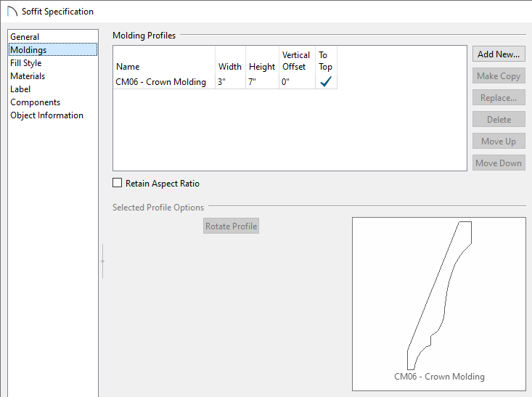532x397 pixels.
Task: Click the Add New... button
Action: pos(499,54)
